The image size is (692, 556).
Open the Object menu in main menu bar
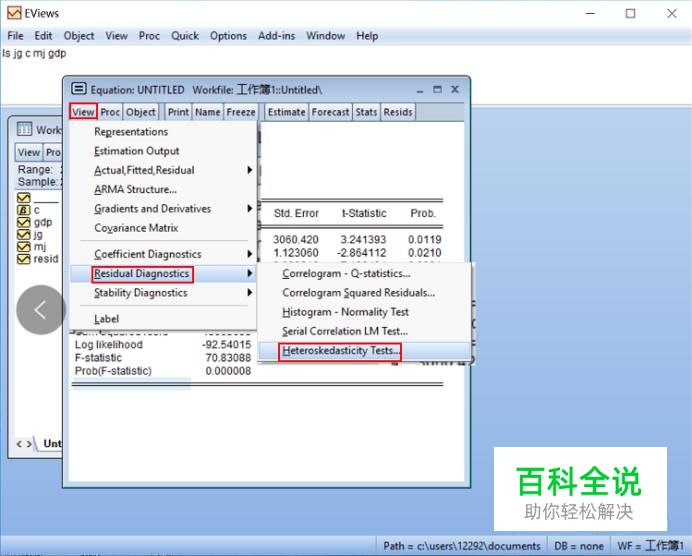[x=79, y=36]
